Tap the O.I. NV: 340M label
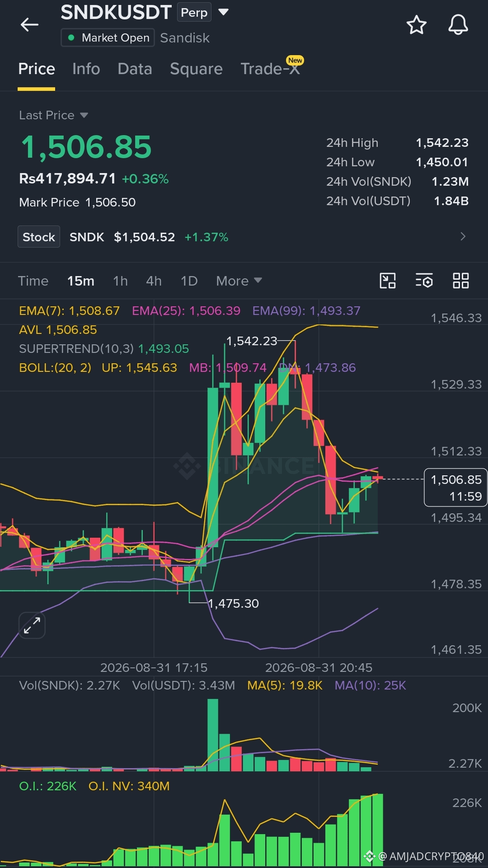The image size is (488, 868). 129,786
